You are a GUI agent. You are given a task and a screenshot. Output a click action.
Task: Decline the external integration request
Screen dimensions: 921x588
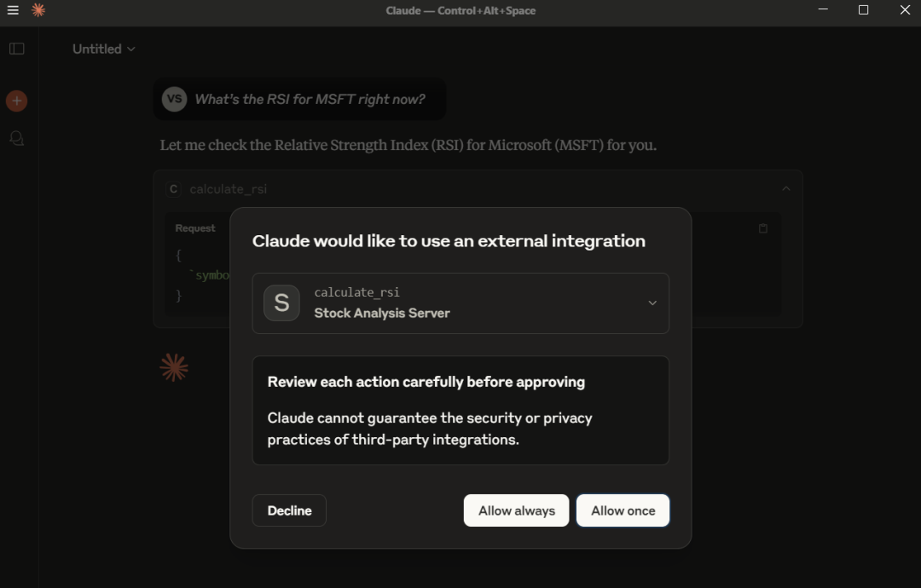pos(289,510)
